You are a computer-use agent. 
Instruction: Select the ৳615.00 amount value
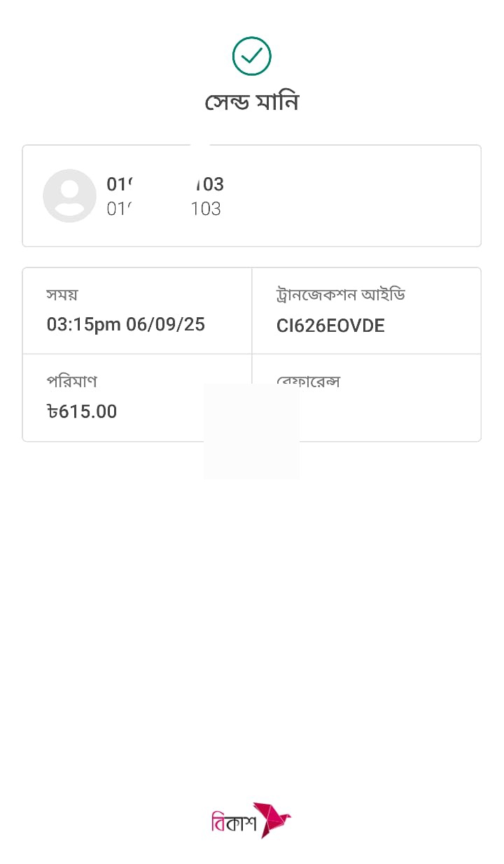(x=82, y=412)
